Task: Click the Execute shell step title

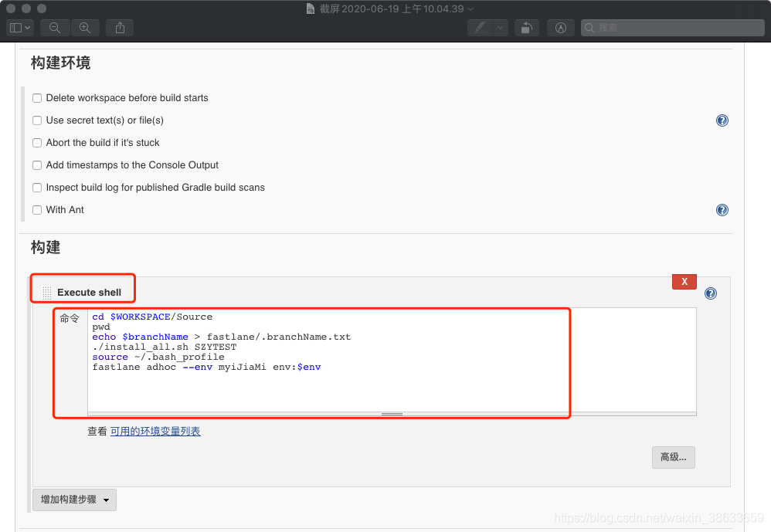Action: [89, 293]
